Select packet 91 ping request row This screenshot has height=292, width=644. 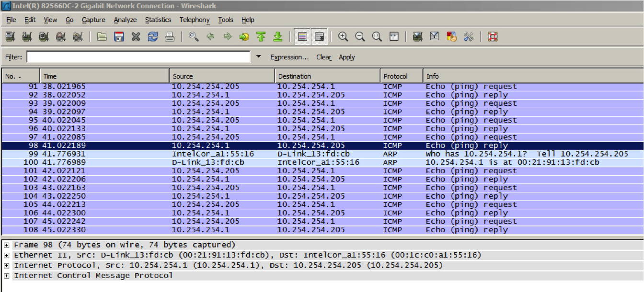pyautogui.click(x=322, y=87)
